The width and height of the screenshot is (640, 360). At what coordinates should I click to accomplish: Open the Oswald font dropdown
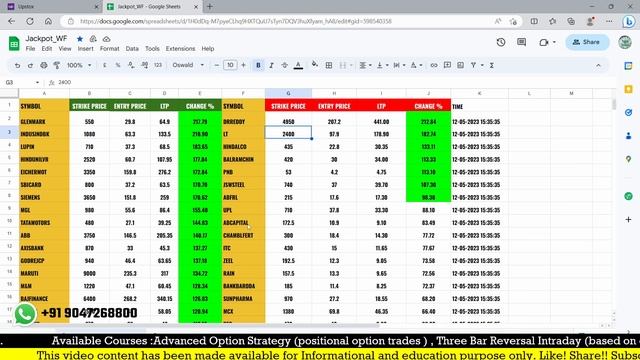click(188, 65)
